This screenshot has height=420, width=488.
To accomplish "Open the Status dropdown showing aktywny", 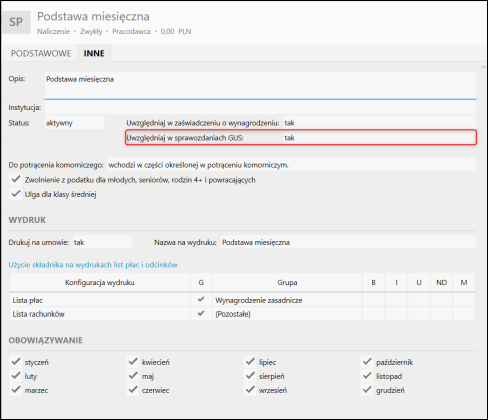I will tap(74, 123).
